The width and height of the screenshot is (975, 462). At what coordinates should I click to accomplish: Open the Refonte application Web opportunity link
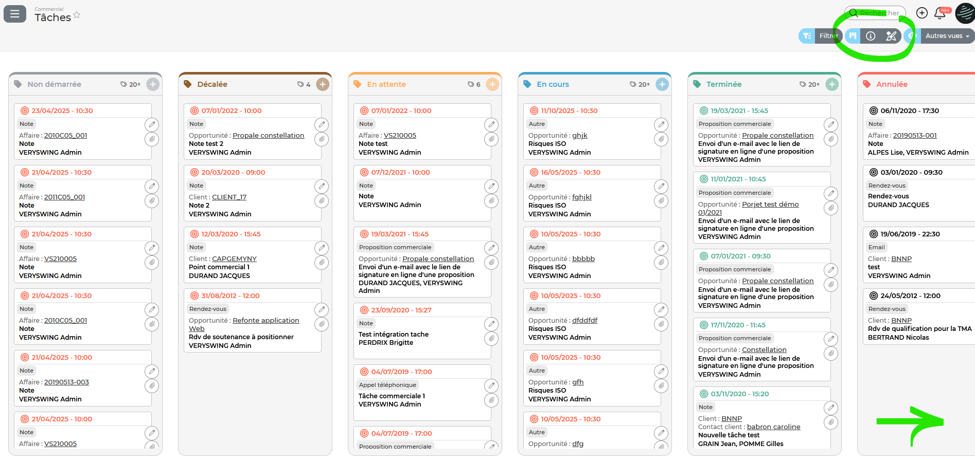click(244, 325)
